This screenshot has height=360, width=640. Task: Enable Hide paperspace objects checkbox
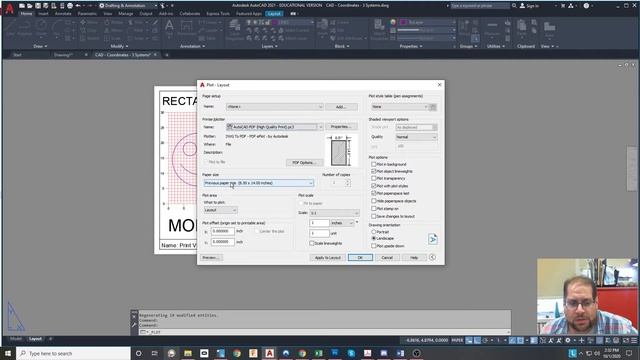click(x=373, y=201)
